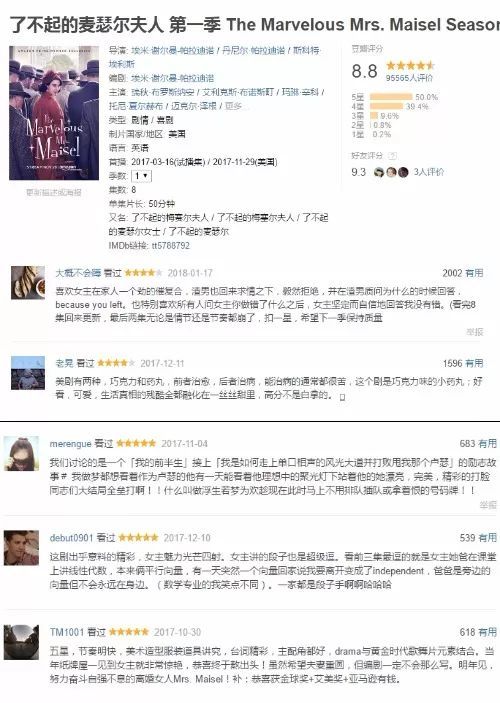The image size is (500, 703).
Task: Expand the cast list with 更多
Action: point(233,106)
